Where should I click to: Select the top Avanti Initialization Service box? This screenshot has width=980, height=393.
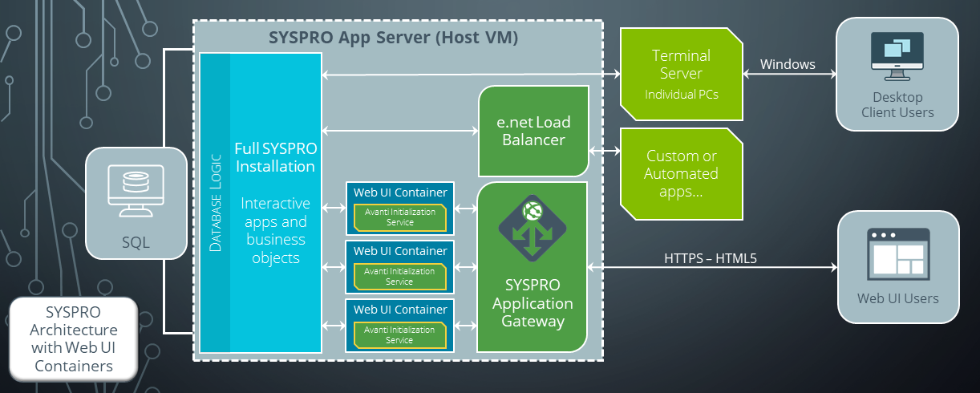tap(399, 217)
